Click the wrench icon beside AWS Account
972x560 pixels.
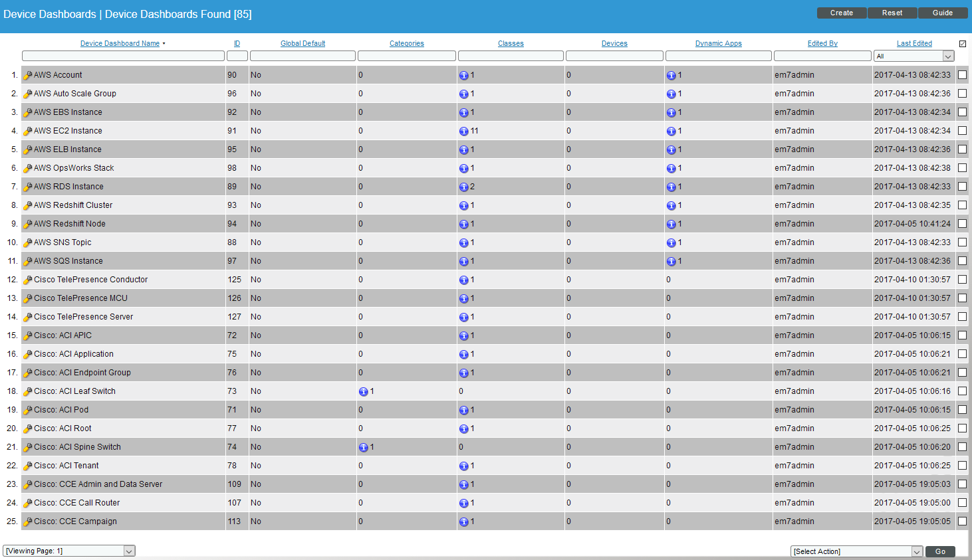[26, 75]
